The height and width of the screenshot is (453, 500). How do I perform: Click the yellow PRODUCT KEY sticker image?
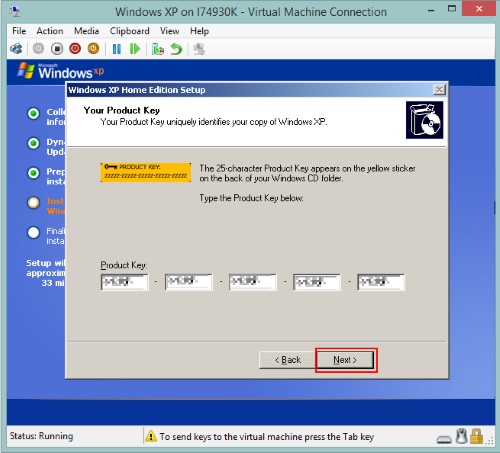pyautogui.click(x=146, y=172)
